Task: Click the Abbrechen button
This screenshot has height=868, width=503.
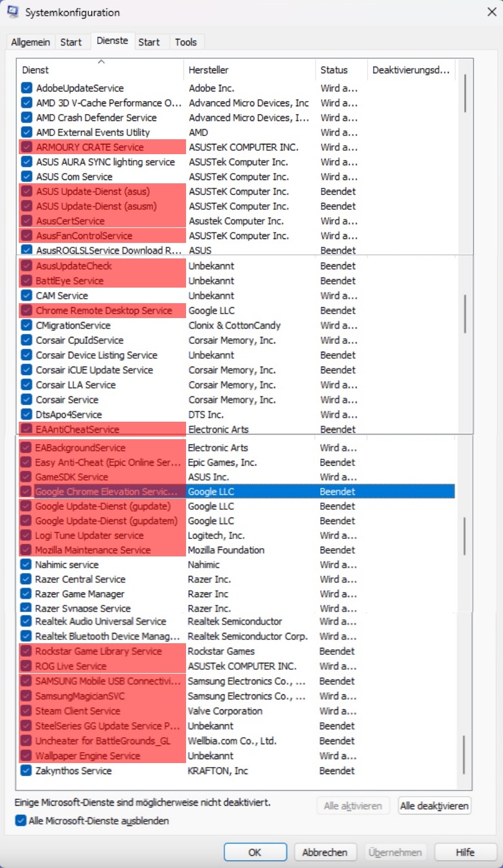Action: tap(325, 852)
